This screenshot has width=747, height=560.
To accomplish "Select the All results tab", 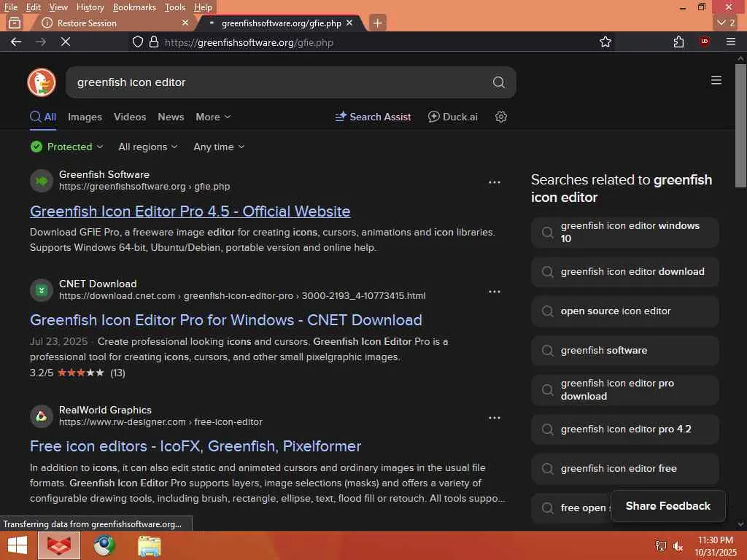I will tap(43, 117).
